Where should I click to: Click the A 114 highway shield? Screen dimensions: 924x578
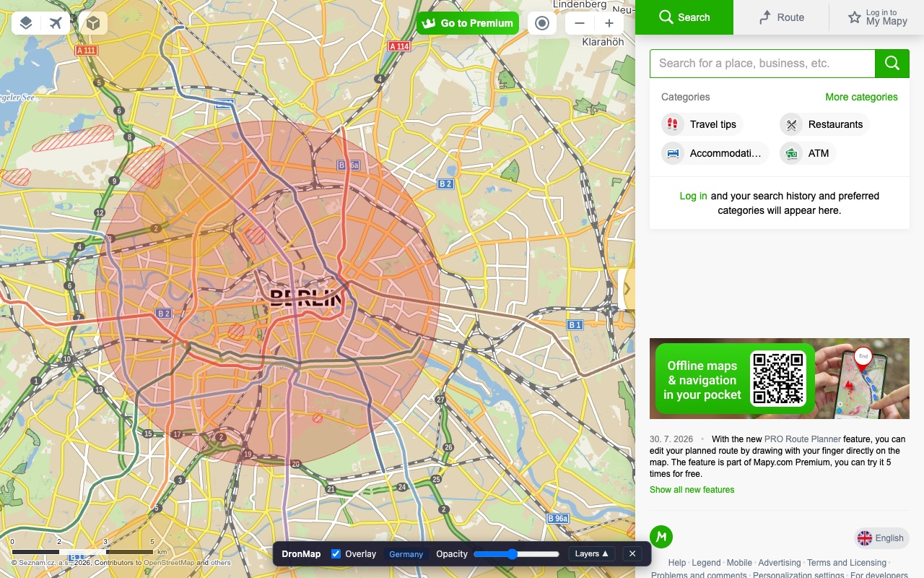(399, 46)
